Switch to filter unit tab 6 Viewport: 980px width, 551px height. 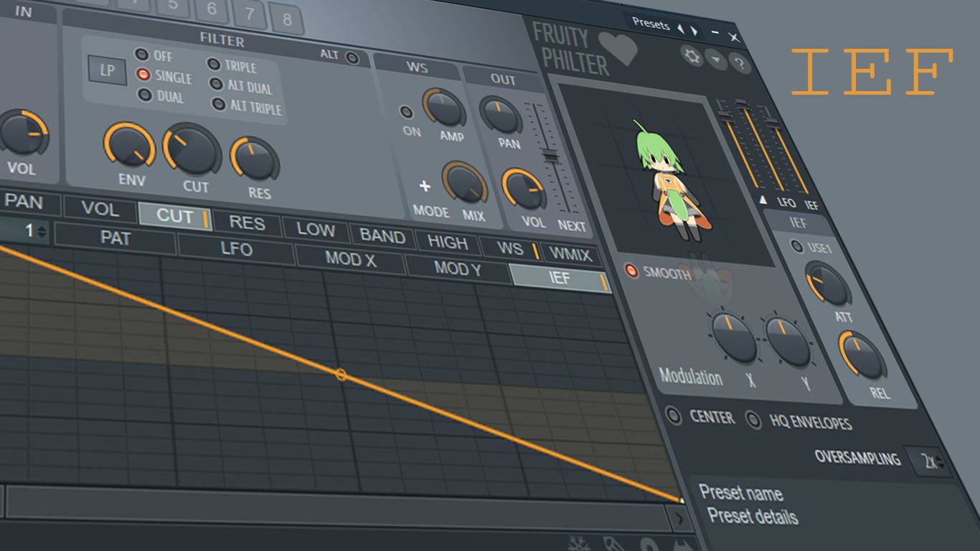tap(210, 8)
